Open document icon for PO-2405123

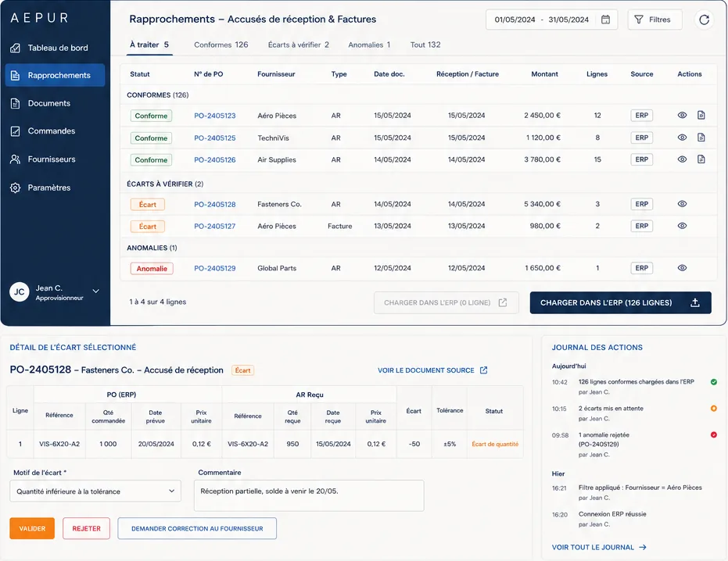tap(701, 115)
